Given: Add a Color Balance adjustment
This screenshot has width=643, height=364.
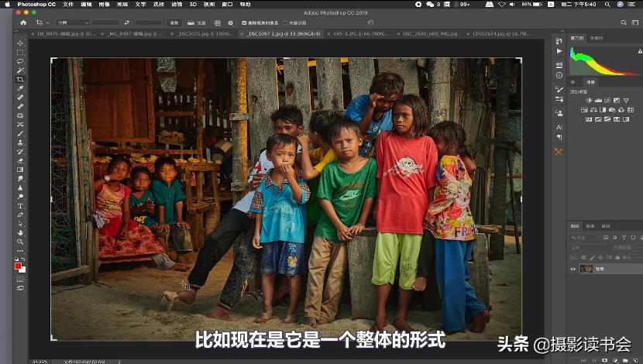Looking at the screenshot, I should click(x=593, y=109).
